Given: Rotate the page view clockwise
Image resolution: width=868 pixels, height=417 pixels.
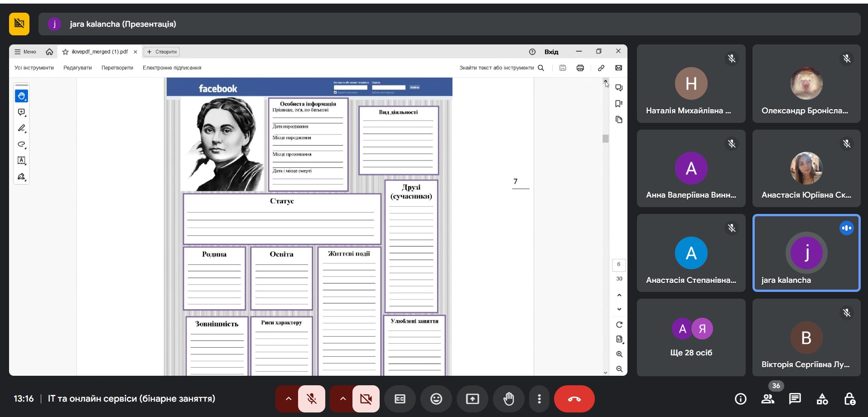Looking at the screenshot, I should pyautogui.click(x=619, y=325).
